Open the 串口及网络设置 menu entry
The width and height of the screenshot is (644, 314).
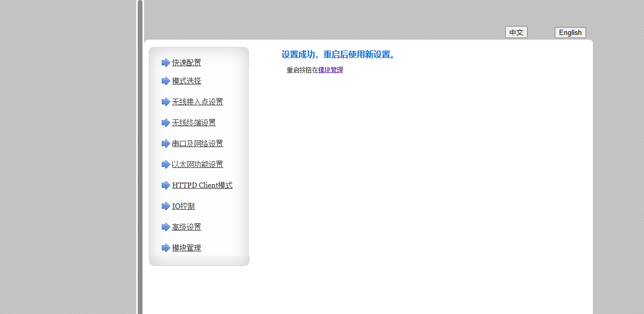[197, 143]
